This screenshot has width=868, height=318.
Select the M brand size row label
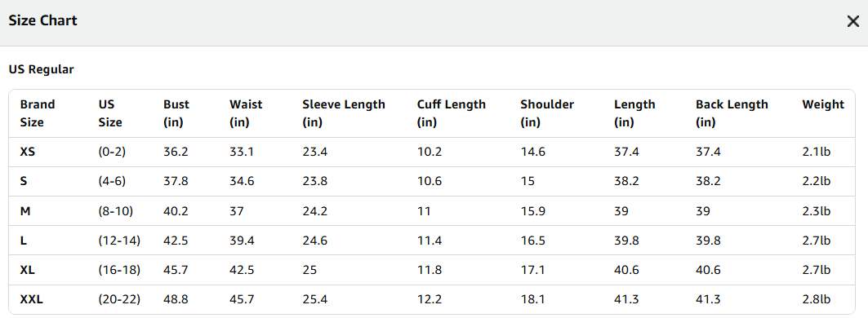point(24,210)
